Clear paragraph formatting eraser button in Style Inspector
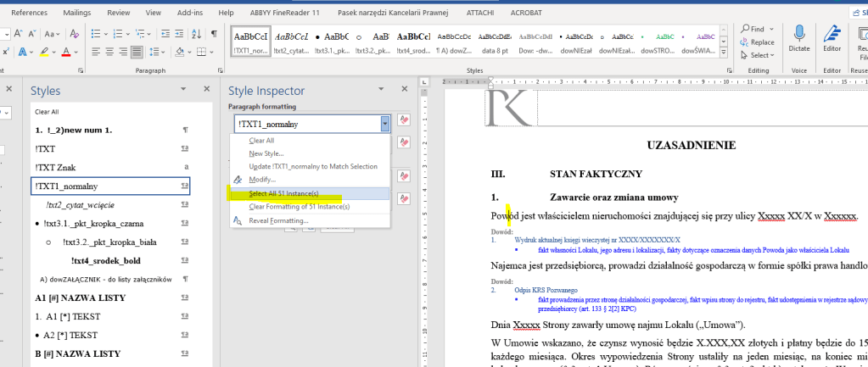868x367 pixels. tap(404, 120)
